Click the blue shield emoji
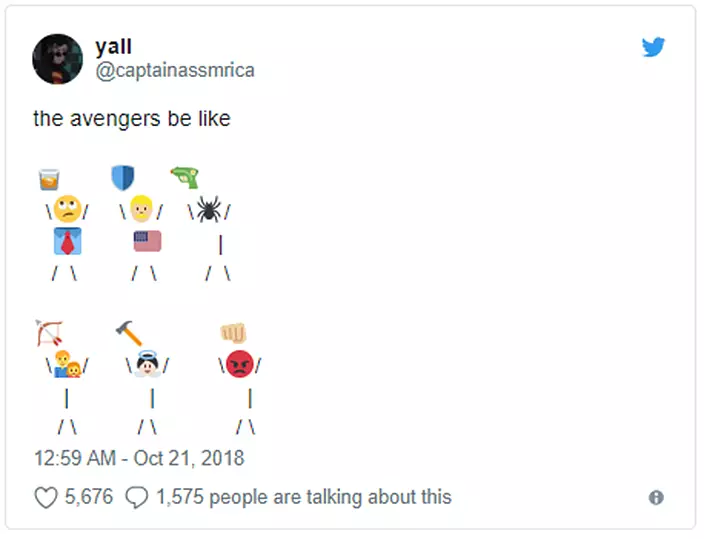 (x=122, y=178)
